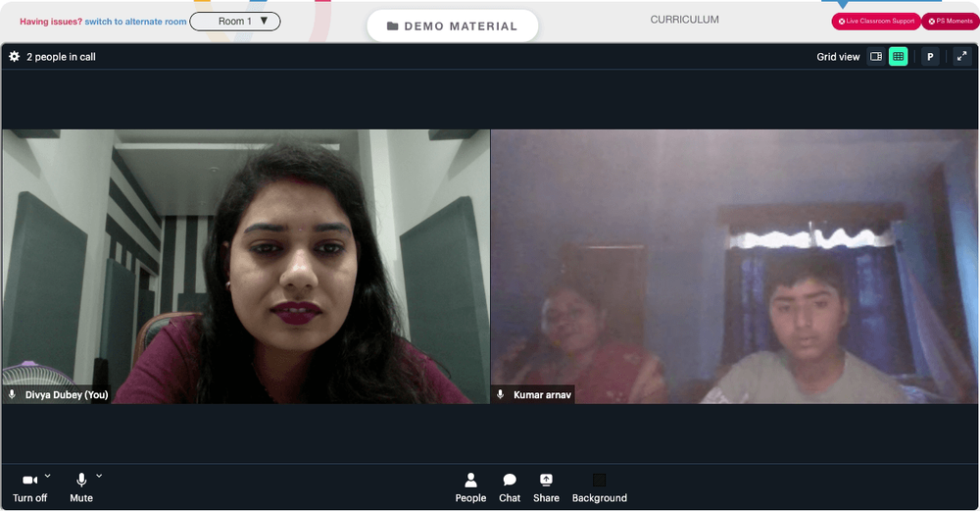The image size is (980, 511).
Task: Open the Chat panel
Action: (510, 487)
